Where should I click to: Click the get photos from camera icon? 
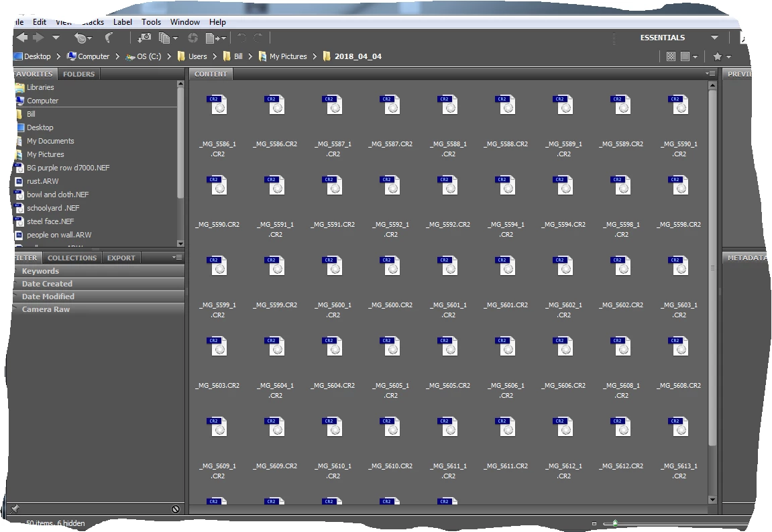[144, 38]
